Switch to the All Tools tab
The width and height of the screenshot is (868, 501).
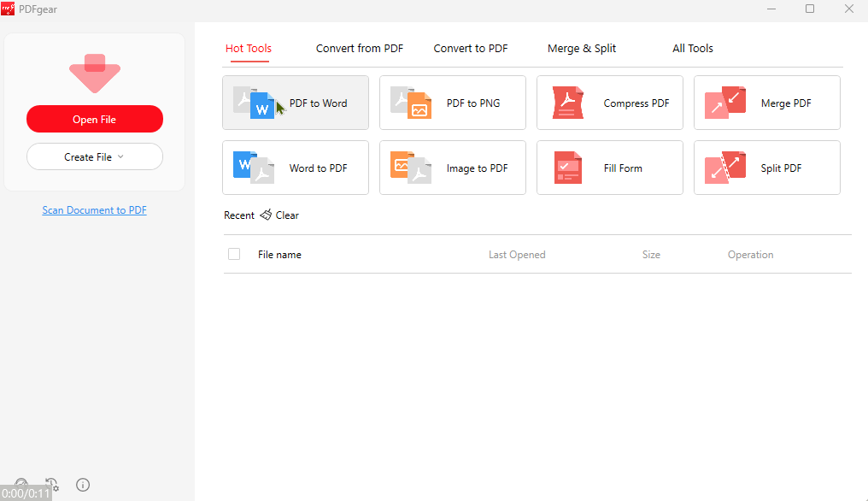[693, 48]
